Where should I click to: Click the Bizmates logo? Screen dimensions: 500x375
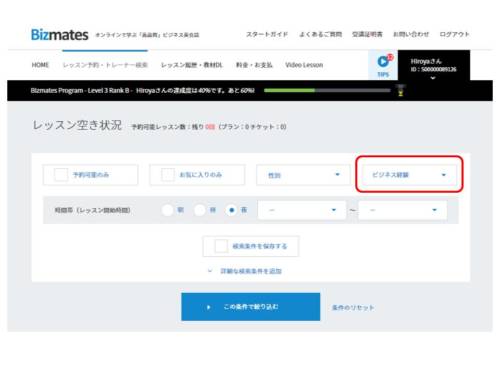[x=60, y=35]
